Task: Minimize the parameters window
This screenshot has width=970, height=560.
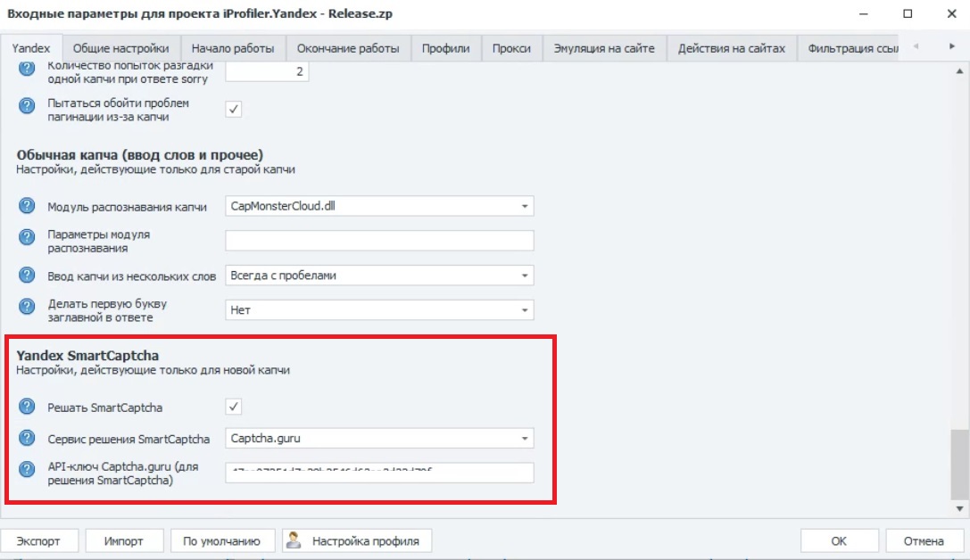Action: 864,13
